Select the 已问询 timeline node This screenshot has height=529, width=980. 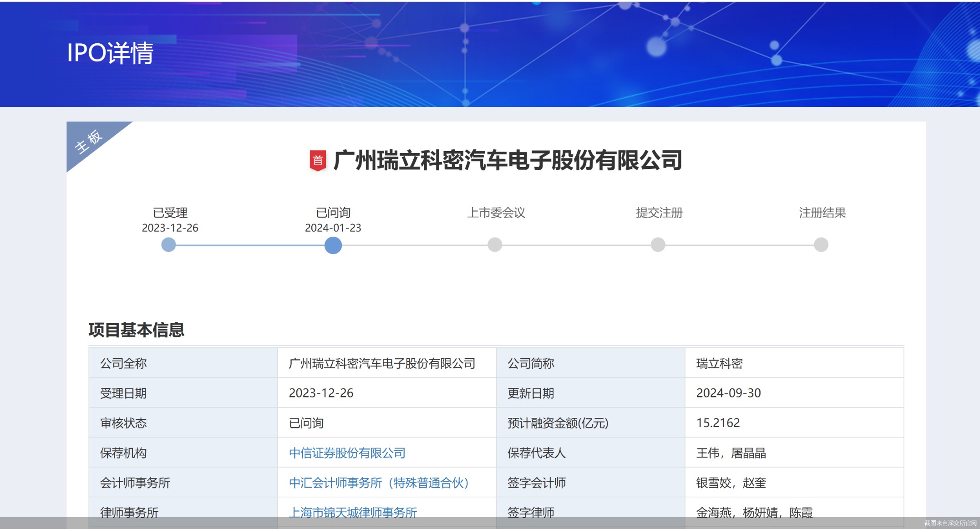333,245
